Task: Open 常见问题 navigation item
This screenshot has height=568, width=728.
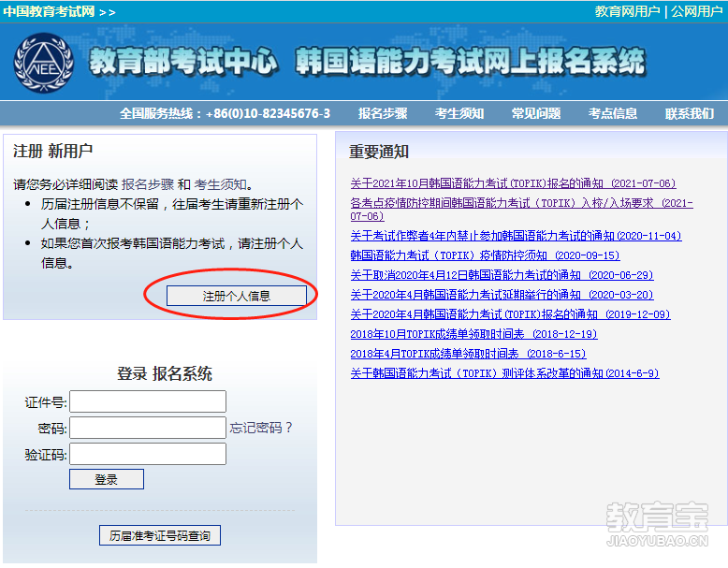Action: click(x=536, y=113)
